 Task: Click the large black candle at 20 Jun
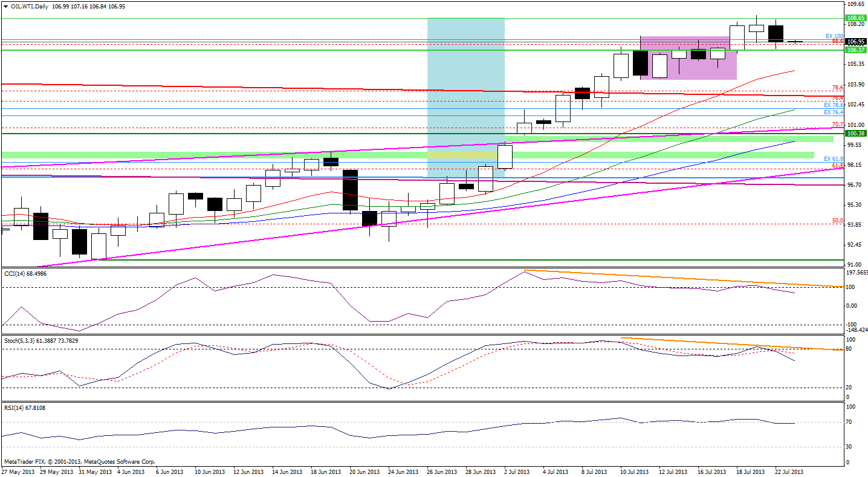point(350,190)
